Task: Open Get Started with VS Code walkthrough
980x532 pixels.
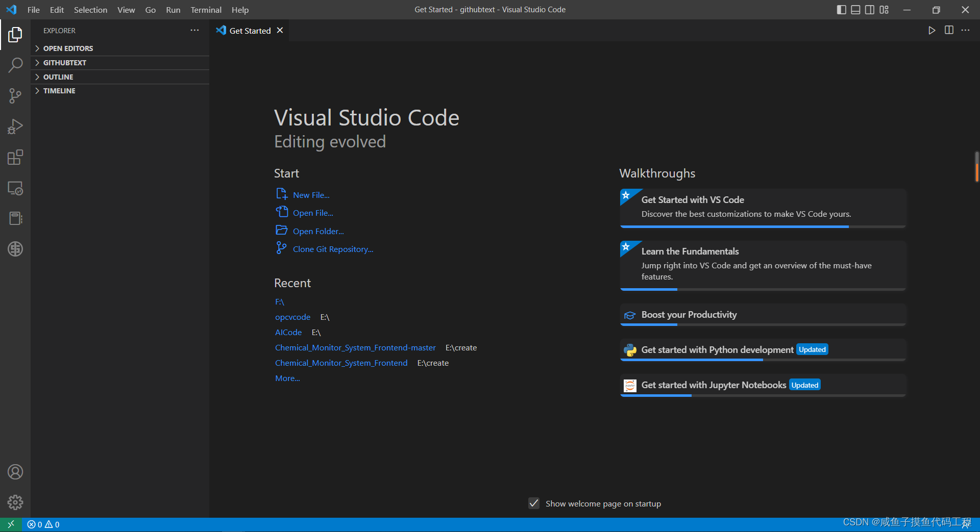Action: (x=763, y=208)
